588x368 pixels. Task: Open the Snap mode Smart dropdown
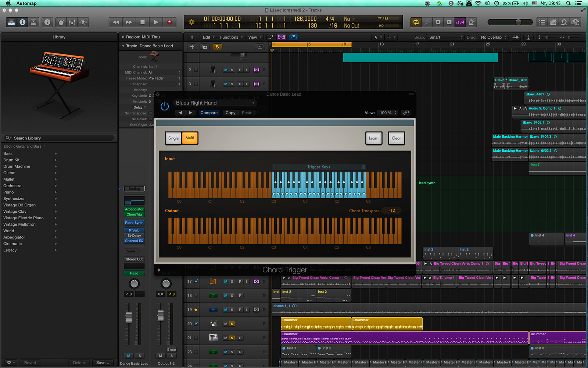point(445,37)
